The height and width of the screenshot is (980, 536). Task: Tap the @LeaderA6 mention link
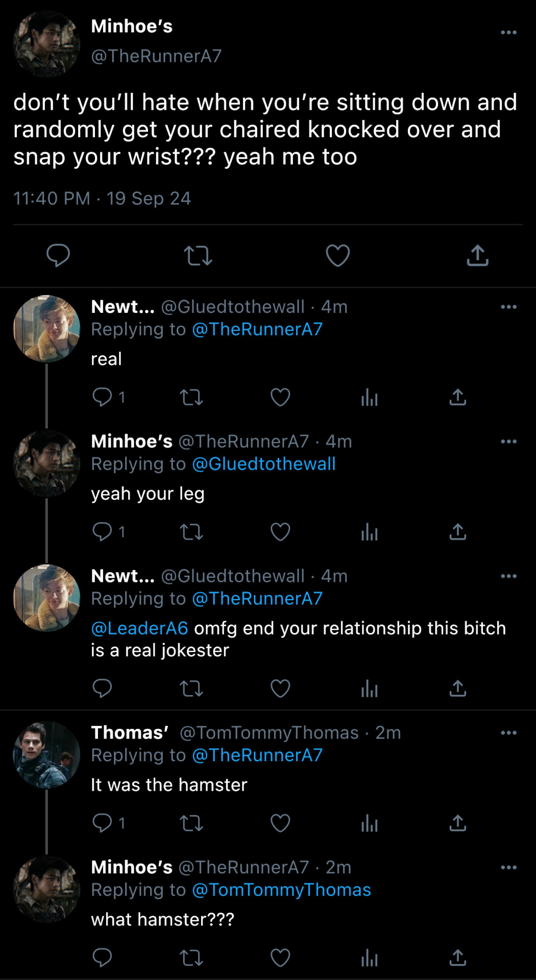click(139, 628)
